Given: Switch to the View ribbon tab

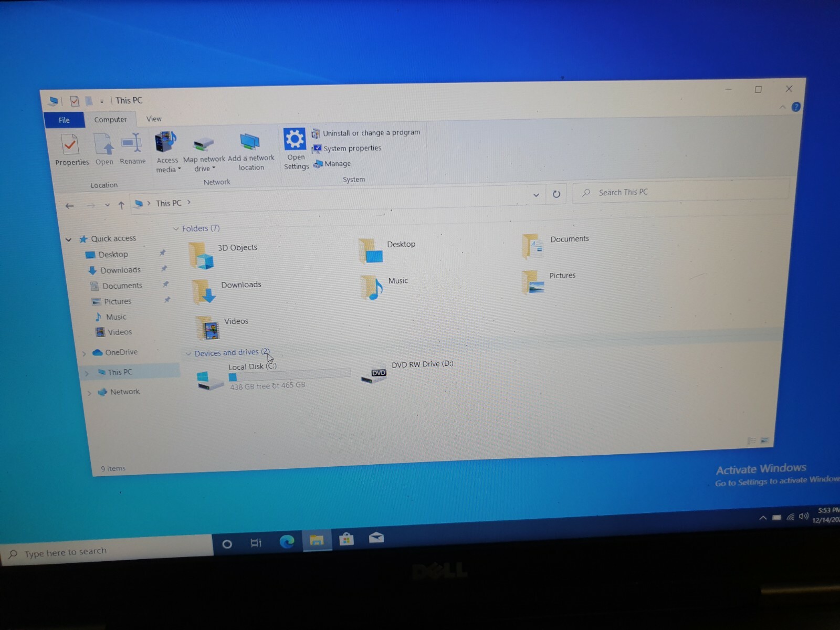Looking at the screenshot, I should pyautogui.click(x=154, y=119).
